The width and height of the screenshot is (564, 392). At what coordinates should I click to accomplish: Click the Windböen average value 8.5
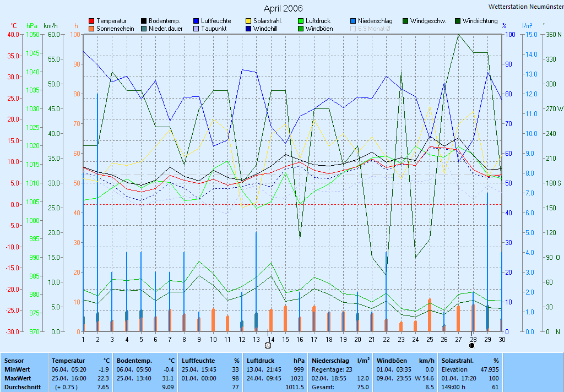430,388
